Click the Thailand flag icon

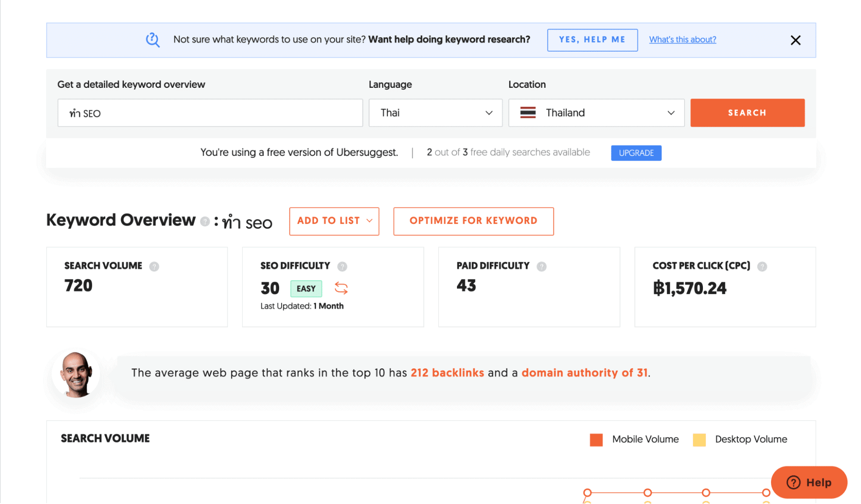(x=528, y=113)
